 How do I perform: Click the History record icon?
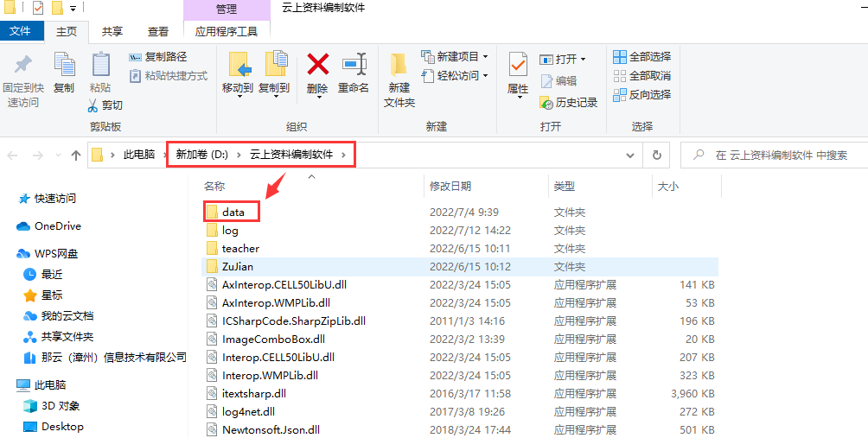546,102
